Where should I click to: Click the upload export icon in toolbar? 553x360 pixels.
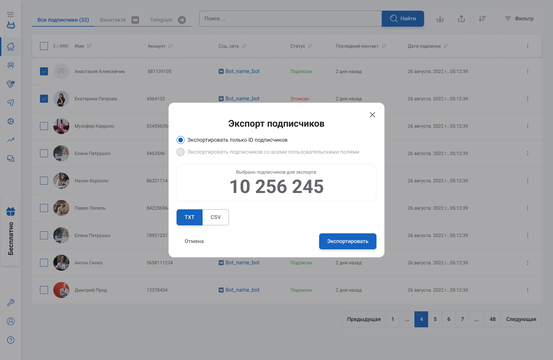pyautogui.click(x=461, y=19)
